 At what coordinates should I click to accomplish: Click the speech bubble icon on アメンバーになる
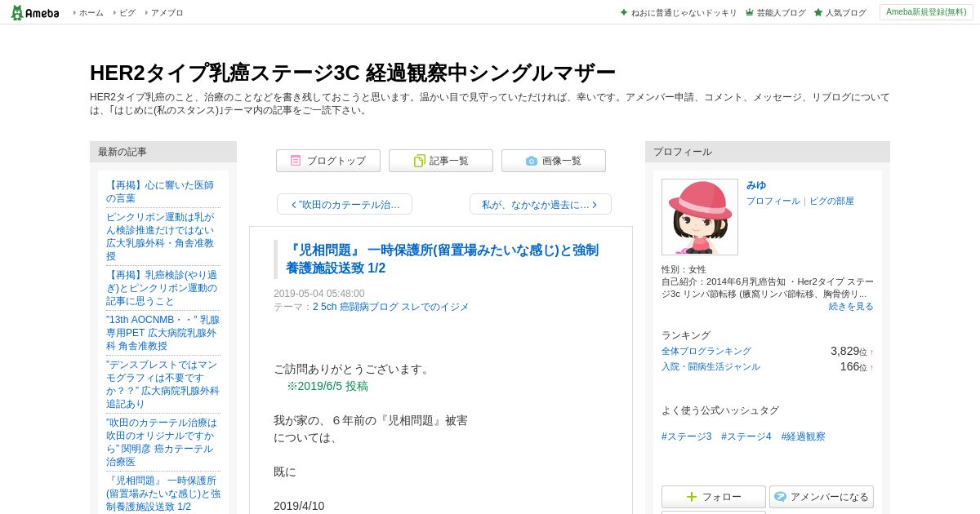780,497
